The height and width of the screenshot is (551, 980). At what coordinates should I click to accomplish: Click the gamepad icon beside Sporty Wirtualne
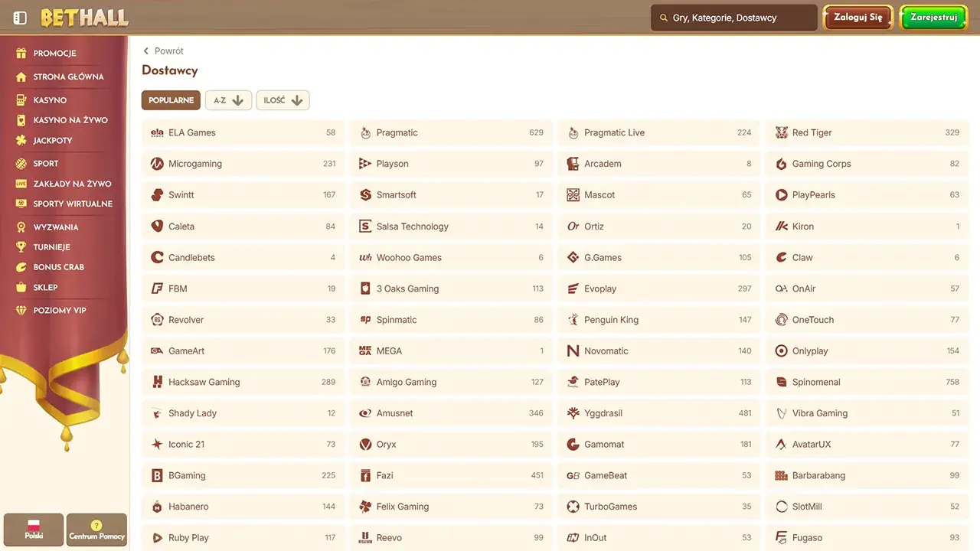click(x=21, y=204)
